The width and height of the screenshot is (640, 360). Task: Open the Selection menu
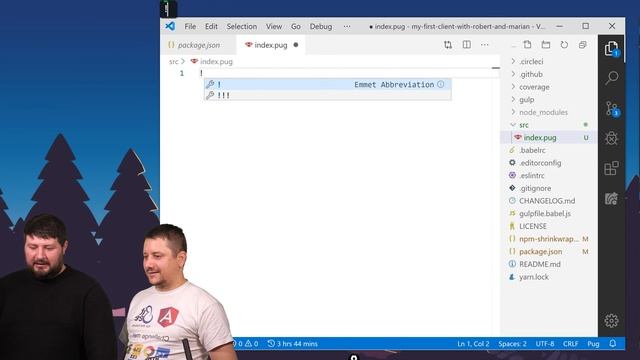242,27
